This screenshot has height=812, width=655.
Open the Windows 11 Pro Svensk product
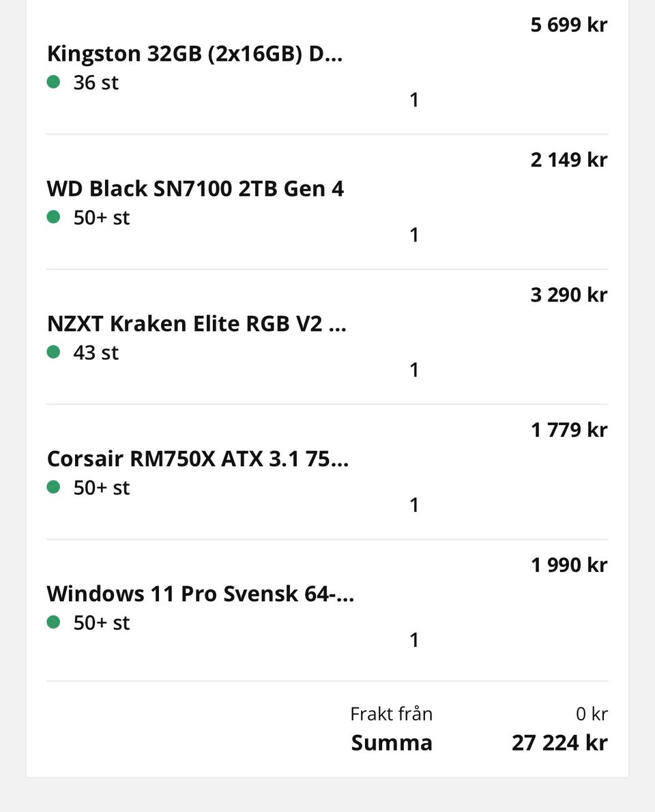(x=201, y=594)
